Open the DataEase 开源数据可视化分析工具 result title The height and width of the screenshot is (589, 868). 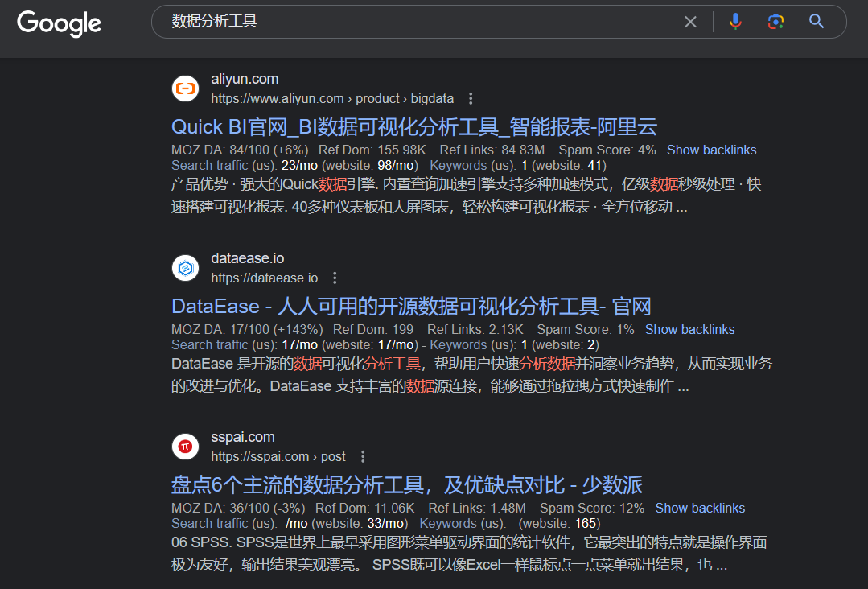point(411,306)
